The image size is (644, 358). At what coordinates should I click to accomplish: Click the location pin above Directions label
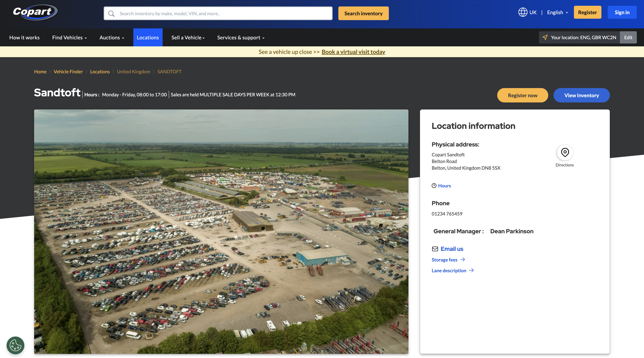pyautogui.click(x=565, y=152)
